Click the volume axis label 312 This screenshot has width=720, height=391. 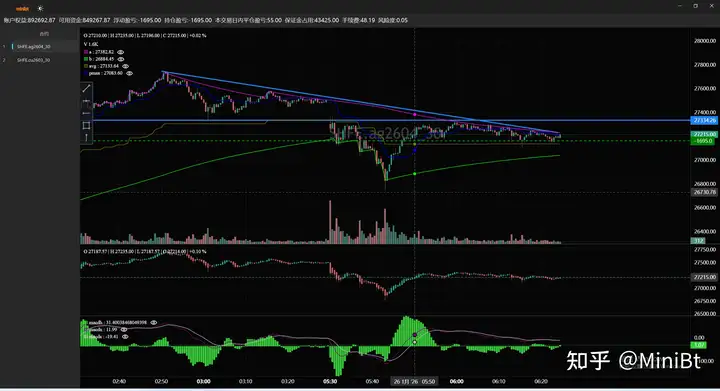click(698, 240)
